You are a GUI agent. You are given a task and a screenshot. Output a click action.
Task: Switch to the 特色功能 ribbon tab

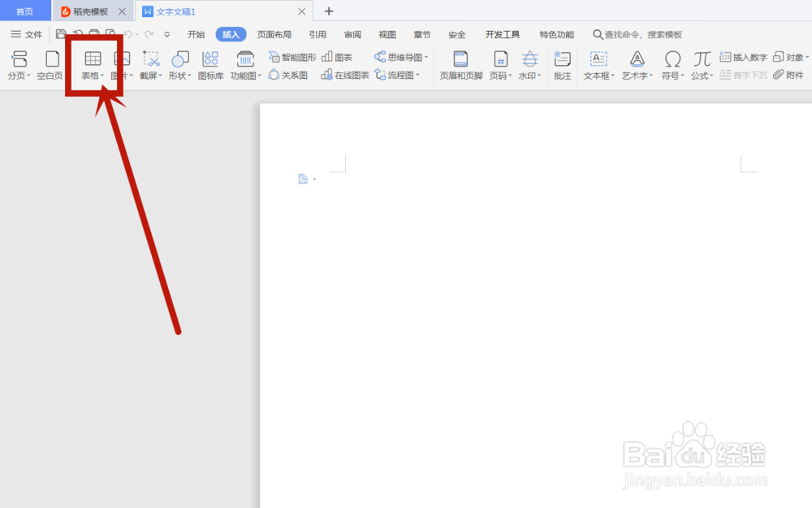[557, 34]
